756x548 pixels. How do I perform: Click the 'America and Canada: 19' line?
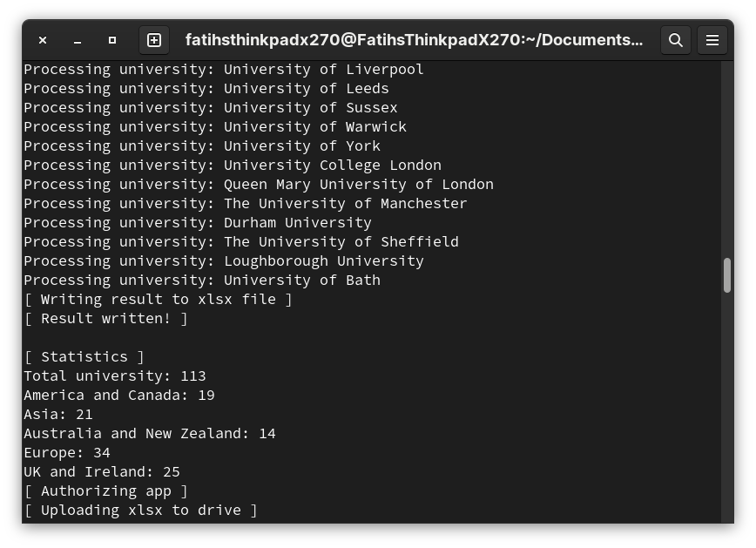point(119,396)
